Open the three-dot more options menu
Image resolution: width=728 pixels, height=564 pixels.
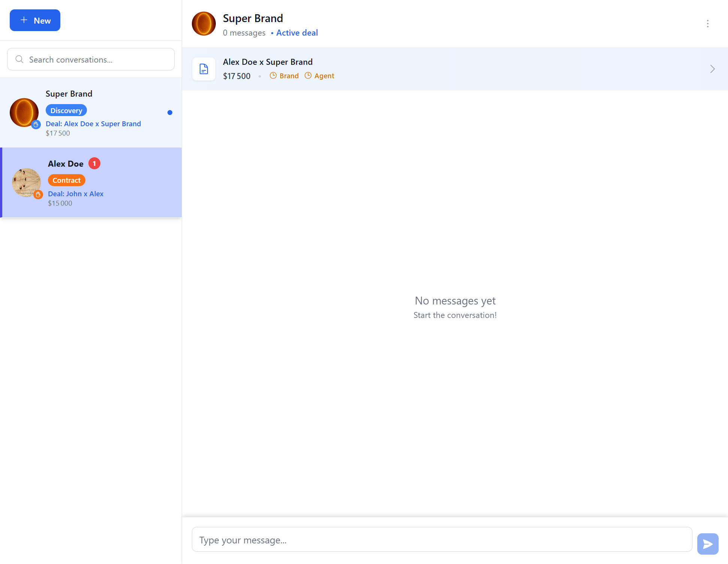[708, 24]
